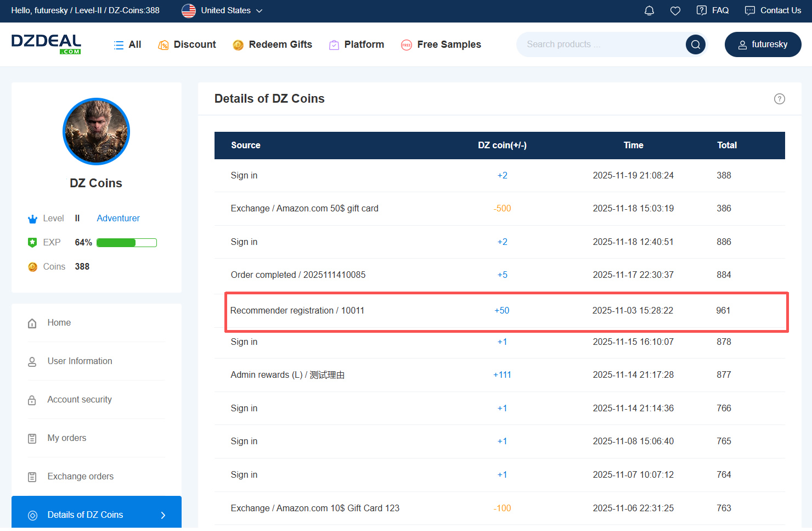Click the user avatar profile picture

click(96, 132)
